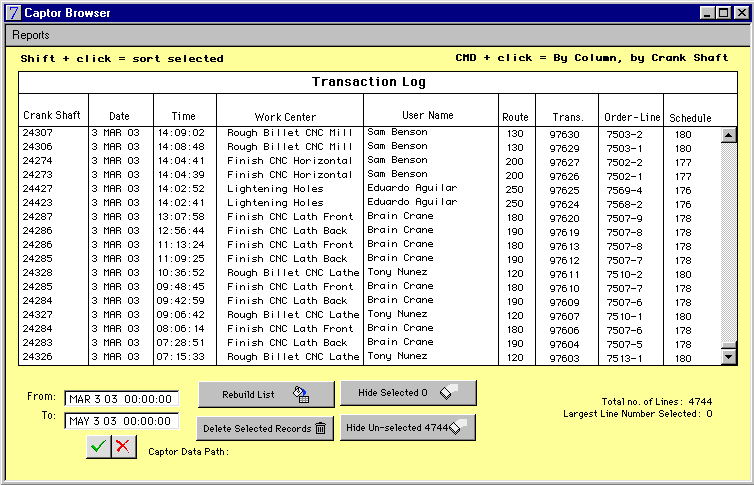
Task: Click the Work Center column header
Action: tap(285, 117)
